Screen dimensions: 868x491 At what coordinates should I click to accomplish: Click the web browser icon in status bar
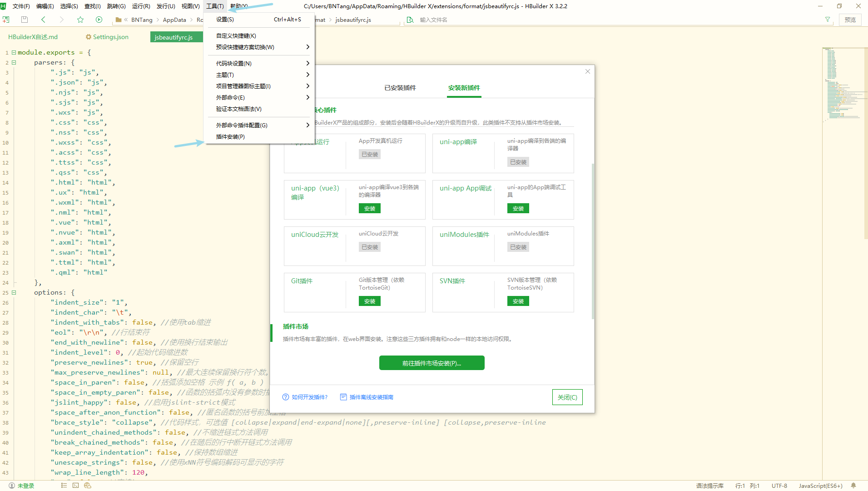tap(88, 486)
